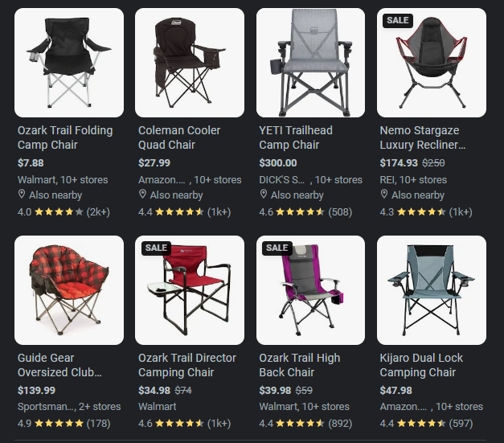Click the location pin under Ozark Trail Folding Chair
The image size is (504, 443).
tap(22, 195)
